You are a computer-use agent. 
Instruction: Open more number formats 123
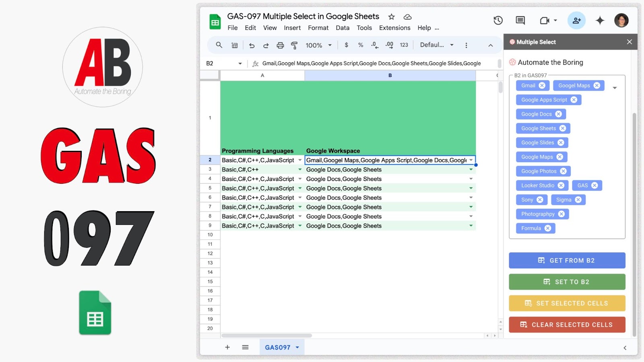(x=404, y=45)
